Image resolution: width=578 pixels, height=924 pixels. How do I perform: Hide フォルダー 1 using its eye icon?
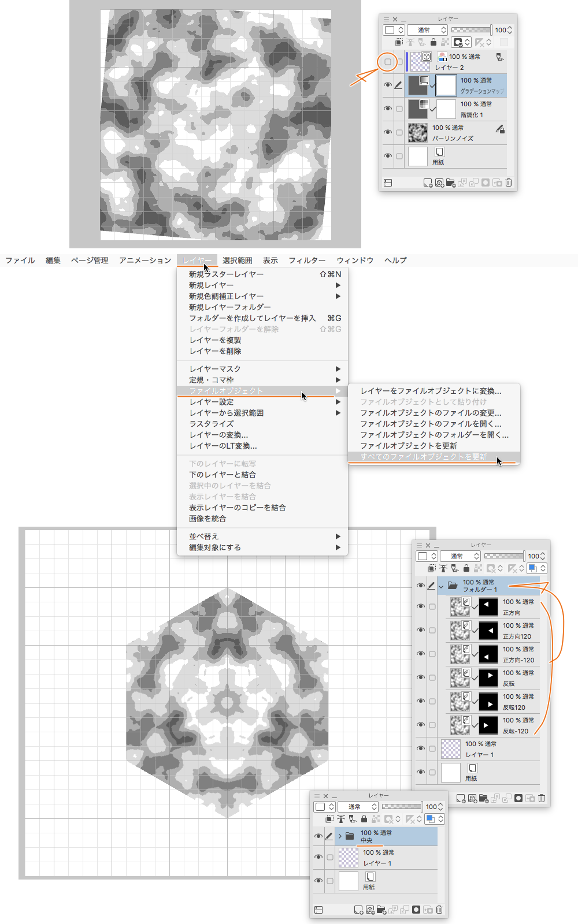421,586
